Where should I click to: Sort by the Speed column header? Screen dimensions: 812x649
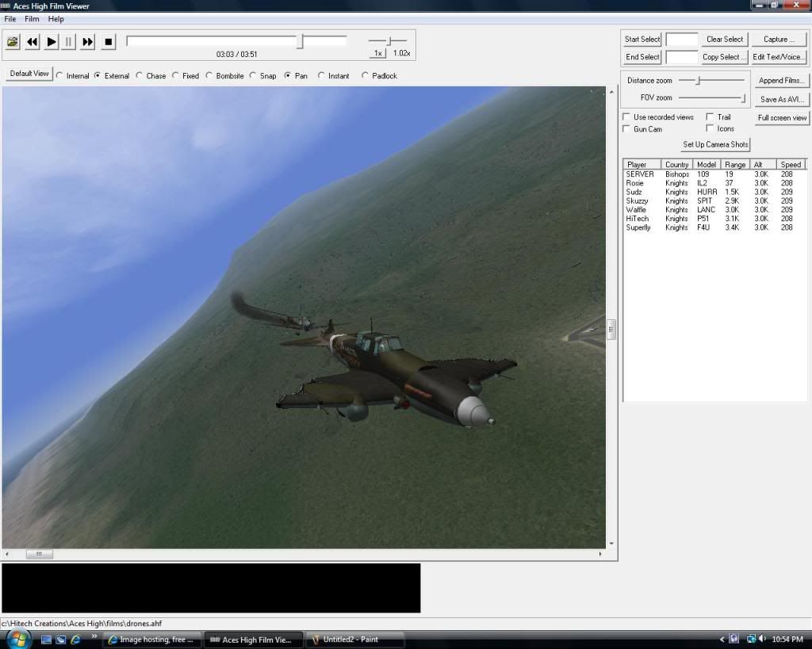coord(791,165)
